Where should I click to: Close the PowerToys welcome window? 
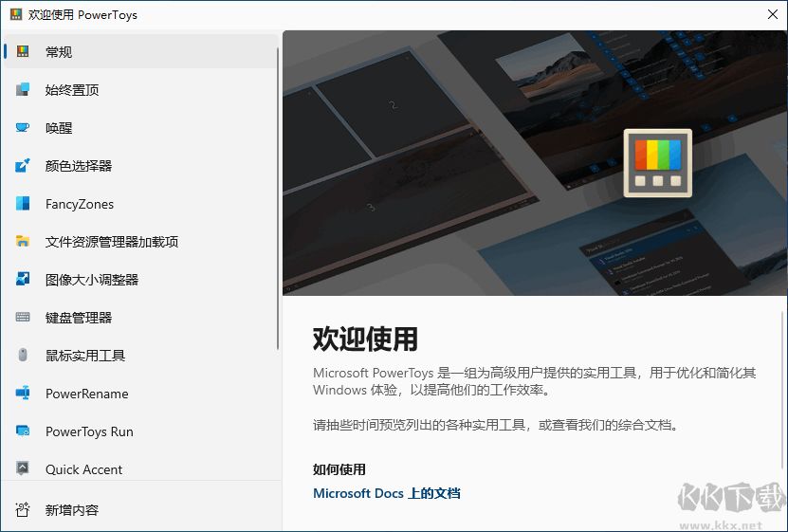point(771,14)
